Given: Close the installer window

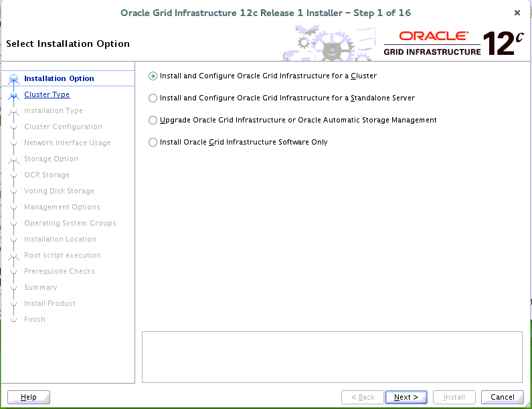Looking at the screenshot, I should click(x=517, y=13).
